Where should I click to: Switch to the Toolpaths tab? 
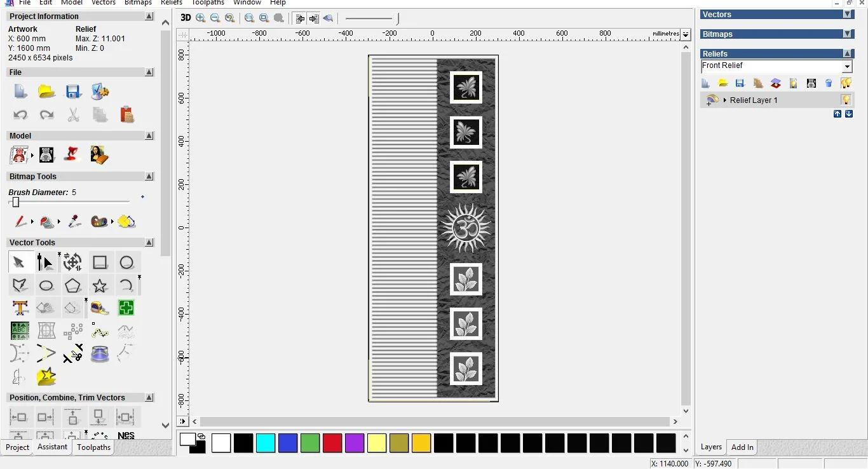[x=94, y=447]
